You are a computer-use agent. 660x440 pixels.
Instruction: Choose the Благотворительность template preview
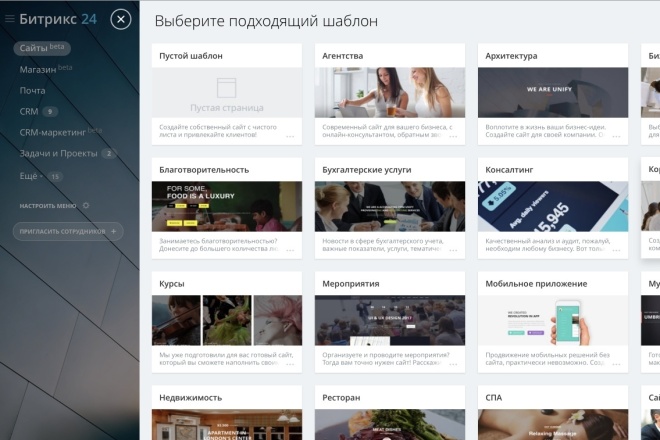click(227, 206)
